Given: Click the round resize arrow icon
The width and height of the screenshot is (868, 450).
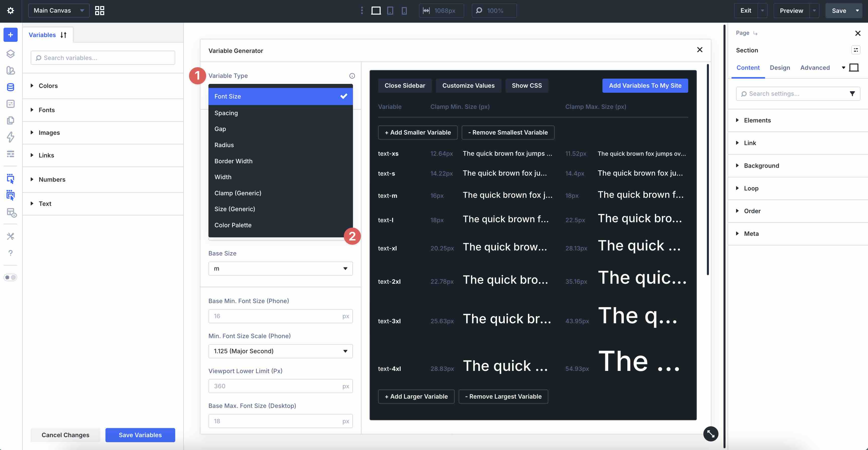Looking at the screenshot, I should click(x=711, y=433).
